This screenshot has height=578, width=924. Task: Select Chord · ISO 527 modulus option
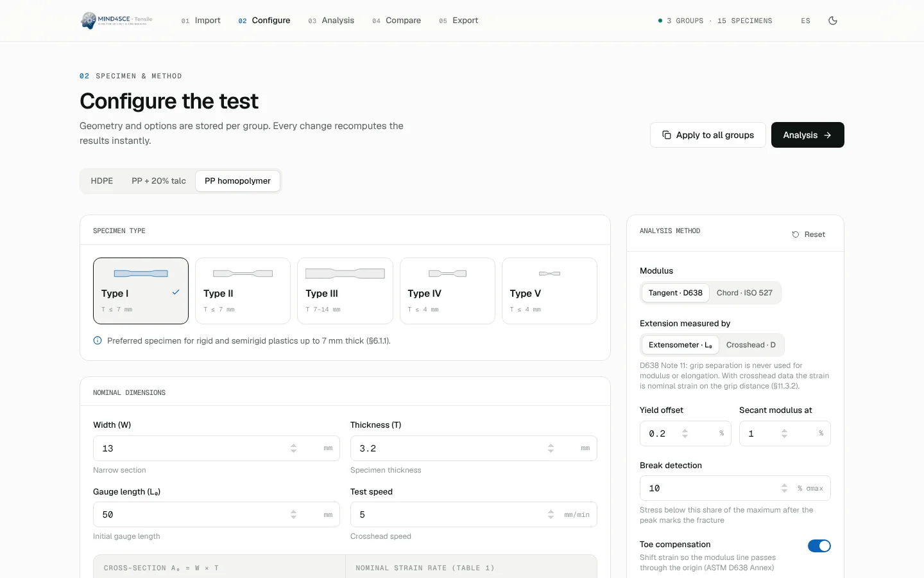click(x=744, y=293)
